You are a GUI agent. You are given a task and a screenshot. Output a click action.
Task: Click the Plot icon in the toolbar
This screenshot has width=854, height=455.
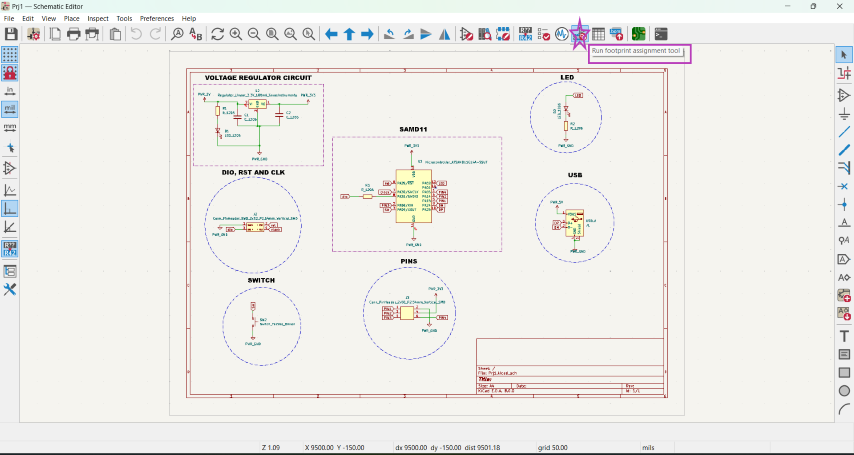pyautogui.click(x=92, y=34)
